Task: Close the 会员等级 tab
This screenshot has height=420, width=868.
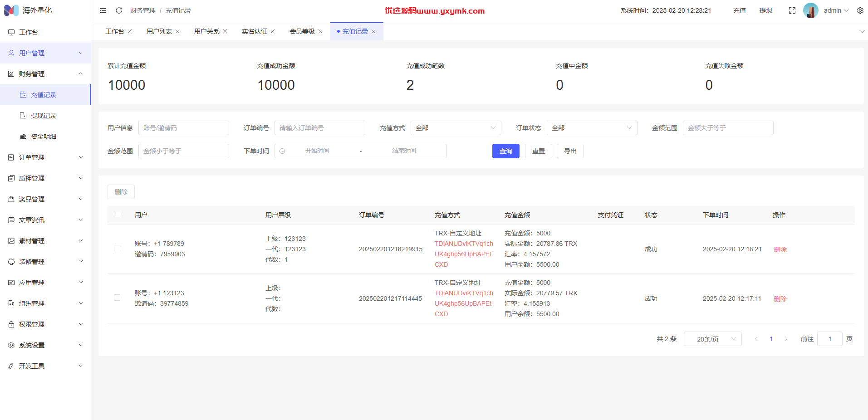Action: coord(320,31)
